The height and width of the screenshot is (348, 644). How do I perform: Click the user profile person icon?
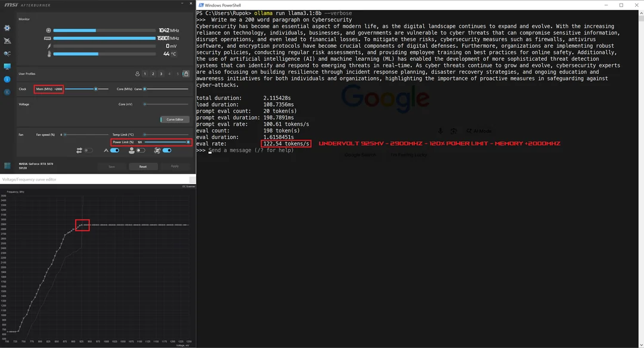pyautogui.click(x=137, y=74)
